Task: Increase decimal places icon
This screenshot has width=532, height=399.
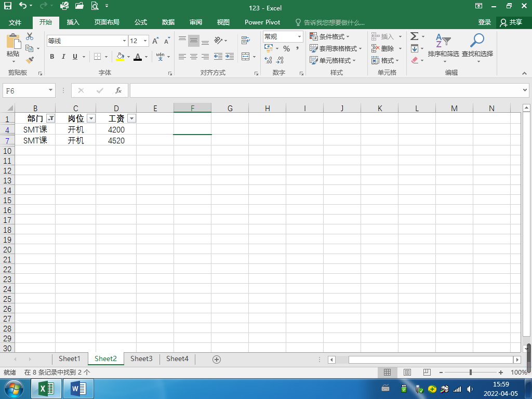Action: click(x=269, y=60)
